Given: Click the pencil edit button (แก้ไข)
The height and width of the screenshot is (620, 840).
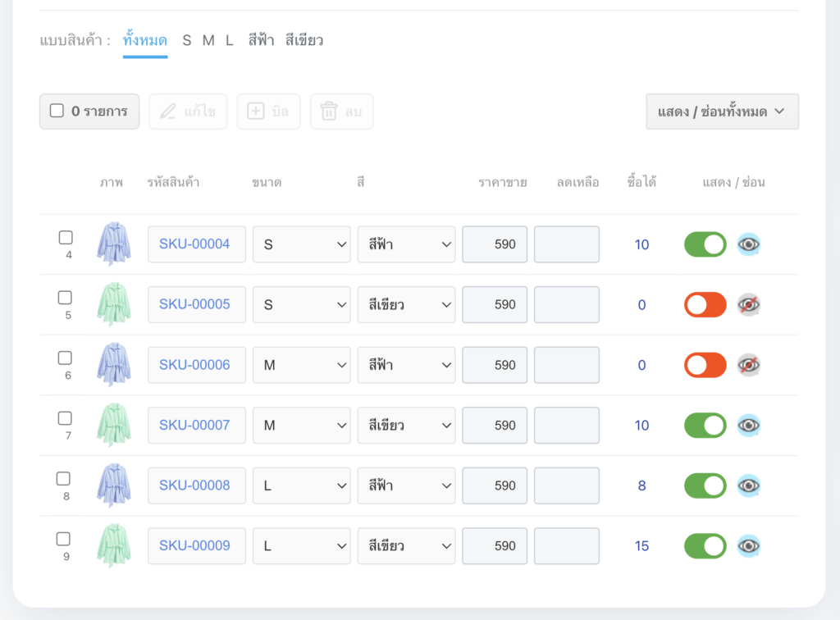Looking at the screenshot, I should 188,112.
